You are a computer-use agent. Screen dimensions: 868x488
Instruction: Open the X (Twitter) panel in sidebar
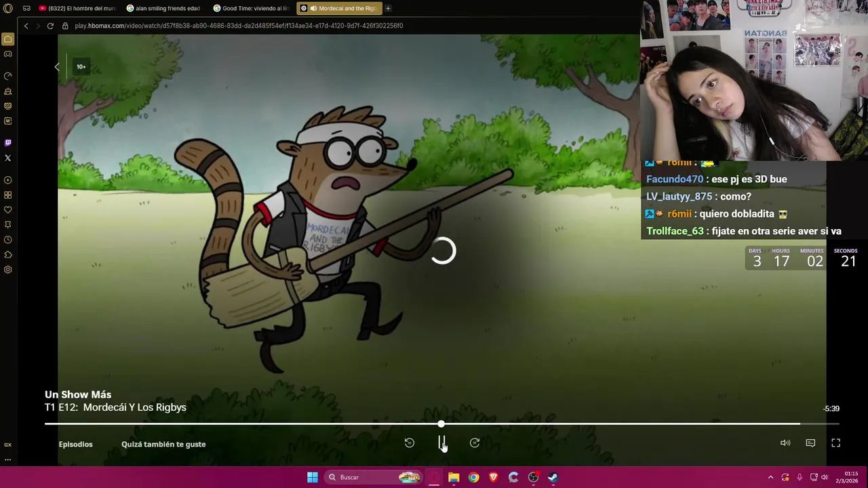(x=7, y=158)
